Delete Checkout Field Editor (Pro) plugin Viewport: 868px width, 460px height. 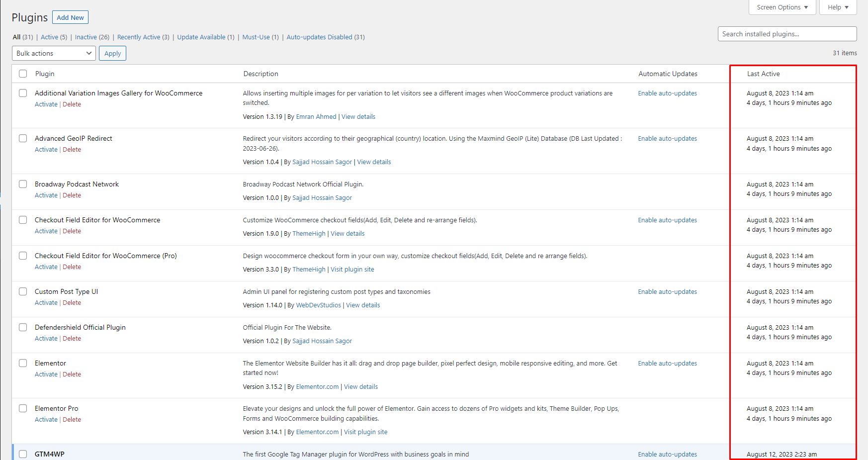(x=72, y=267)
